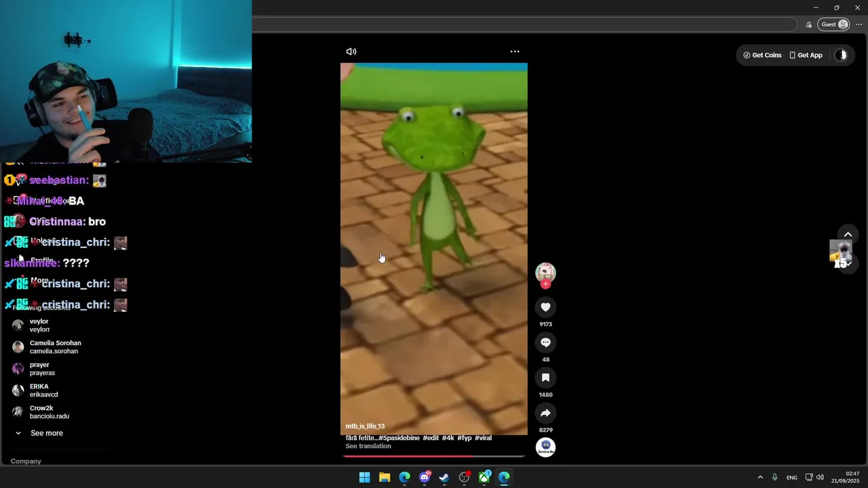Image resolution: width=868 pixels, height=488 pixels.
Task: Open the Xbox app from the taskbar
Action: (484, 477)
